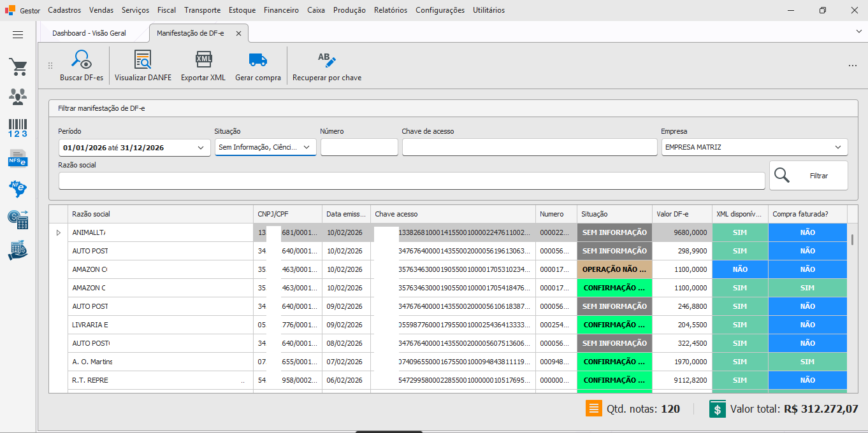Click the Data emiss... column header
Screen dimensions: 868x433
346,214
